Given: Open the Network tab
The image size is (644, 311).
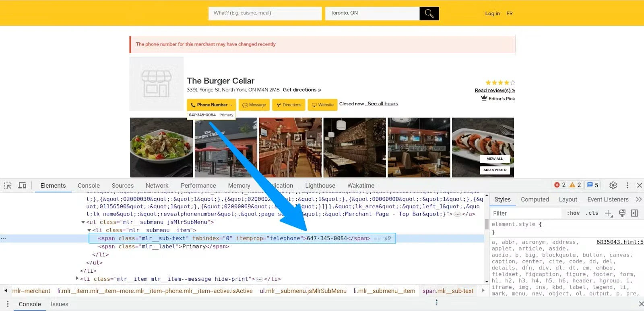Looking at the screenshot, I should (x=157, y=186).
